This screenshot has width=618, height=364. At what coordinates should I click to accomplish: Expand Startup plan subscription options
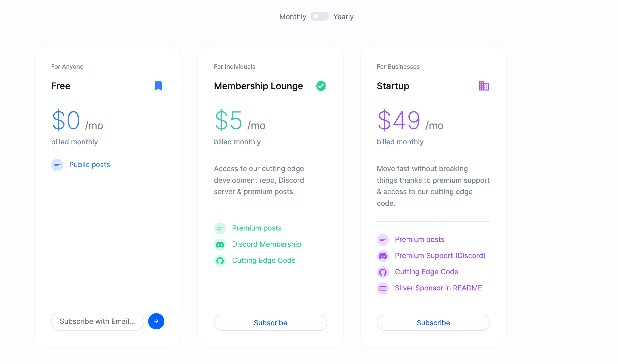tap(433, 322)
